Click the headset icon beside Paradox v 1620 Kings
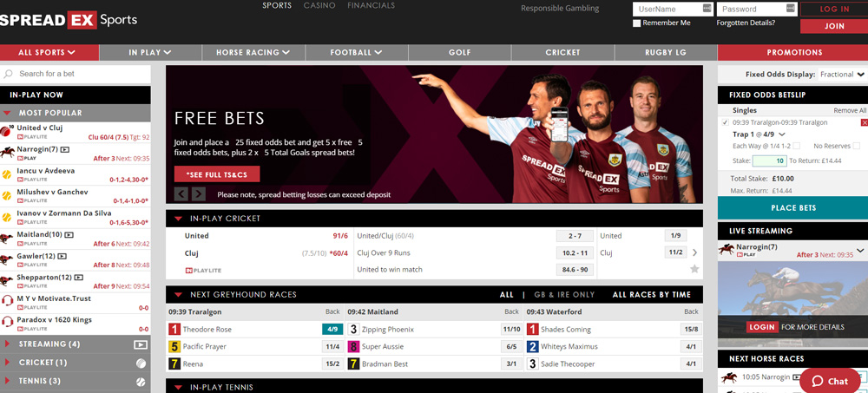 tap(7, 322)
